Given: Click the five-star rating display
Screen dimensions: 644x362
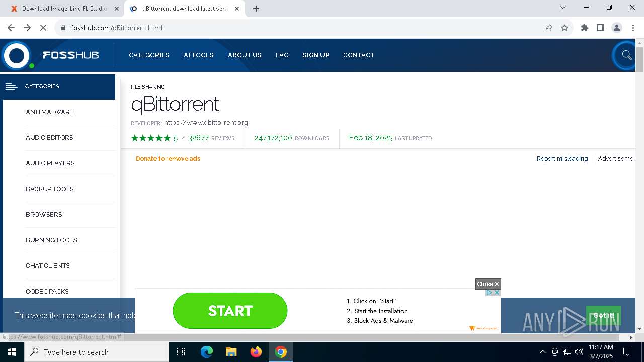Looking at the screenshot, I should 151,138.
